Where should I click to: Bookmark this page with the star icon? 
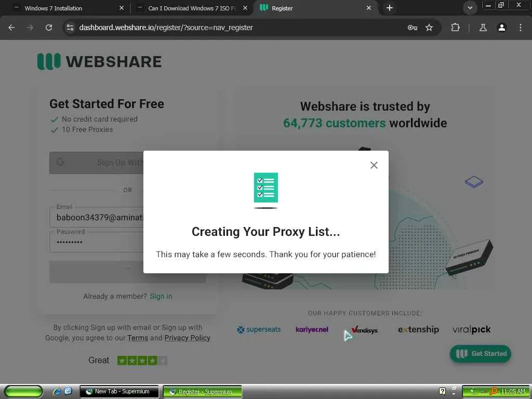pos(429,28)
